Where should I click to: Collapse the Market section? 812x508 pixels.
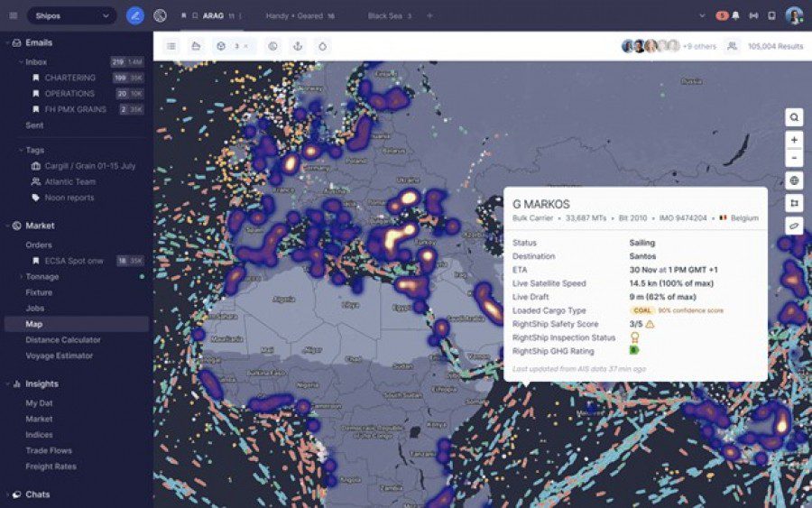coord(7,226)
